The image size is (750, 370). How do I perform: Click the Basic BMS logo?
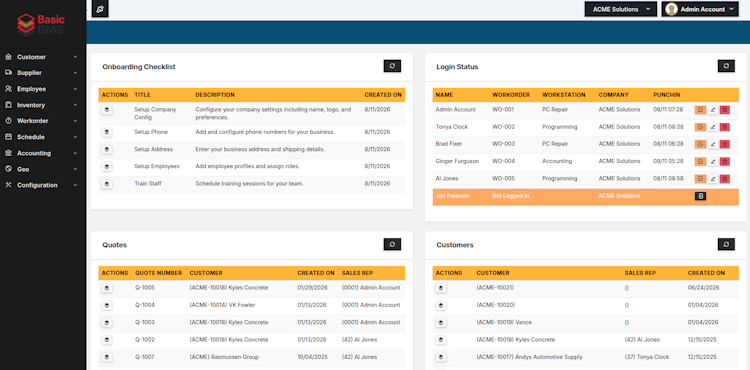pyautogui.click(x=41, y=24)
